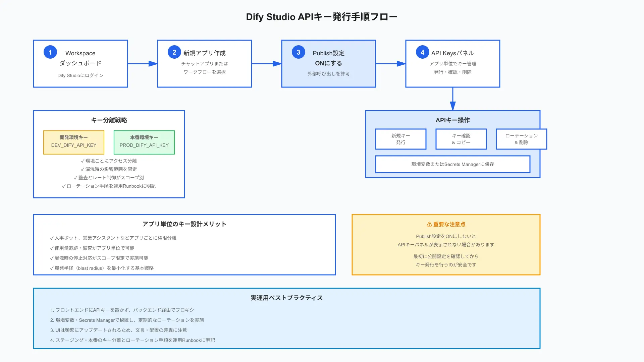This screenshot has width=644, height=362.
Task: Click best practice 1 about フロントエンドにAPIキー
Action: (x=122, y=310)
